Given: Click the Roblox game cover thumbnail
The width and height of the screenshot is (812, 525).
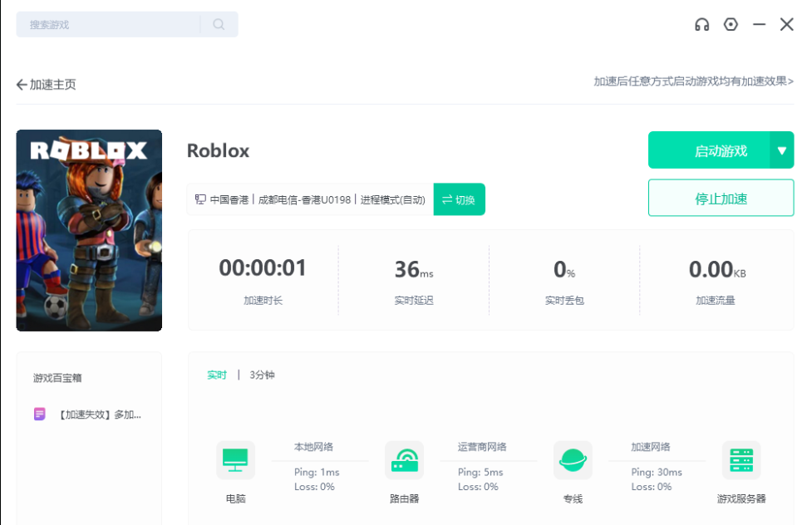Looking at the screenshot, I should click(89, 230).
